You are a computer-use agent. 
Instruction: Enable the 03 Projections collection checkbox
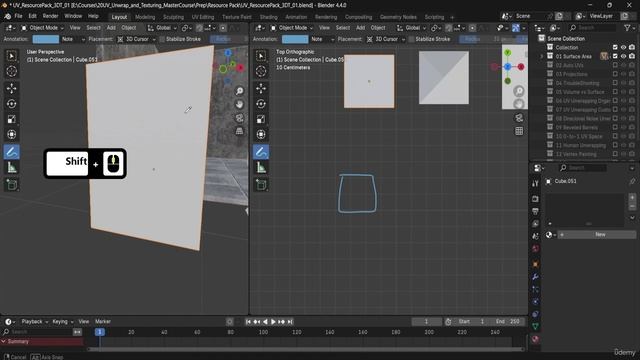[615, 74]
